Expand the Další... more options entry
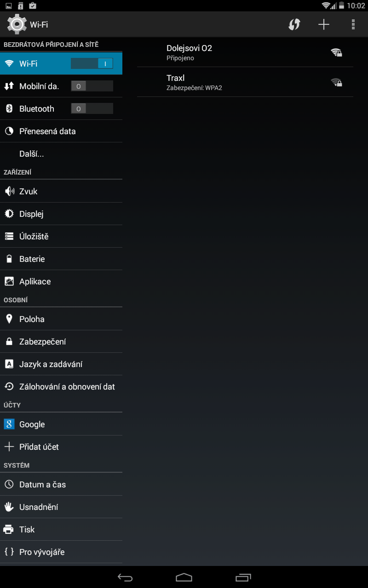 click(x=61, y=154)
